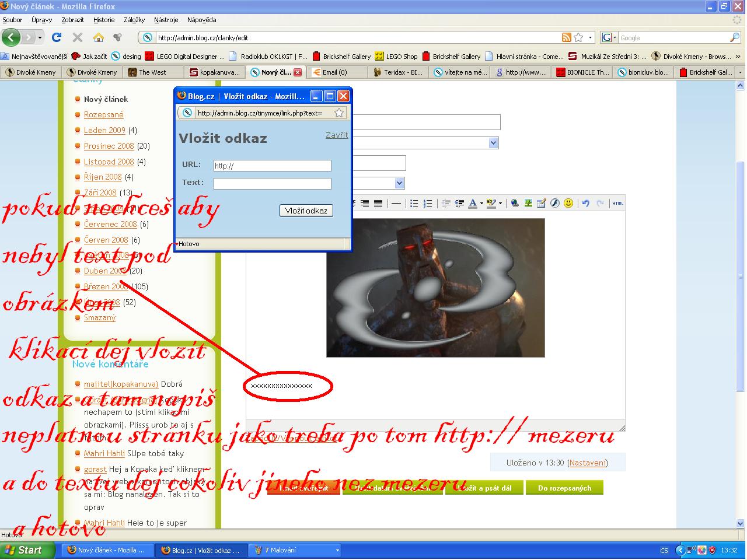This screenshot has height=560, width=747.
Task: Expand the upper dropdown in the article form
Action: [x=494, y=143]
